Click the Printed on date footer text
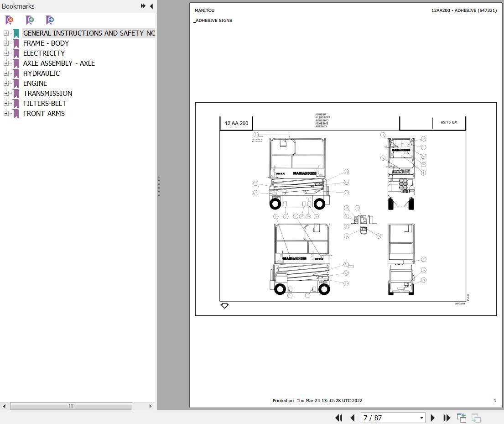 pyautogui.click(x=317, y=401)
